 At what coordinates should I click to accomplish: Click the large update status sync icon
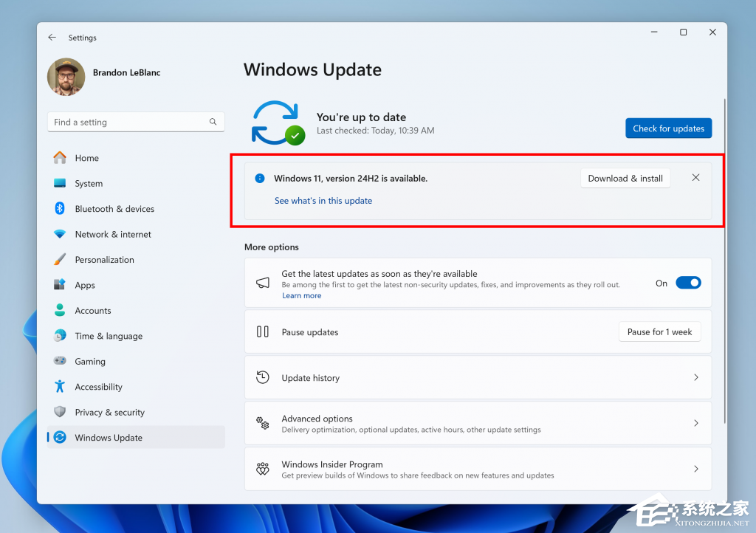[278, 123]
